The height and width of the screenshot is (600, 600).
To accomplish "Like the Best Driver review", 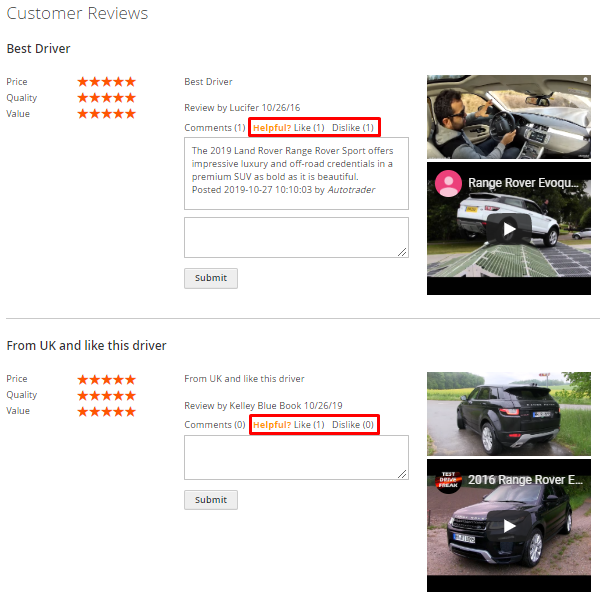I will (309, 128).
